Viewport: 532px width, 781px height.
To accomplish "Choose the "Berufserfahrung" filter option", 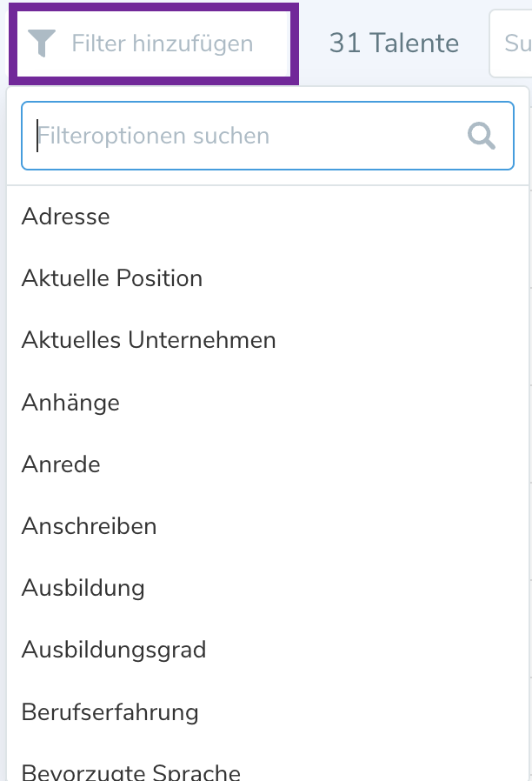I will [110, 712].
